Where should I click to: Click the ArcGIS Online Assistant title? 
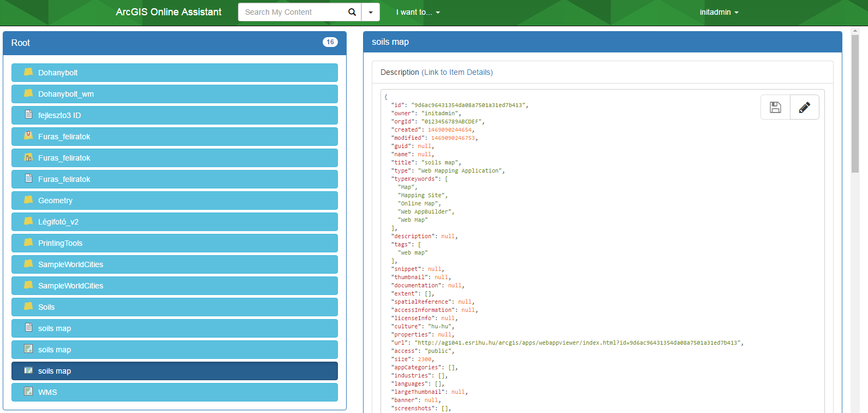click(169, 12)
